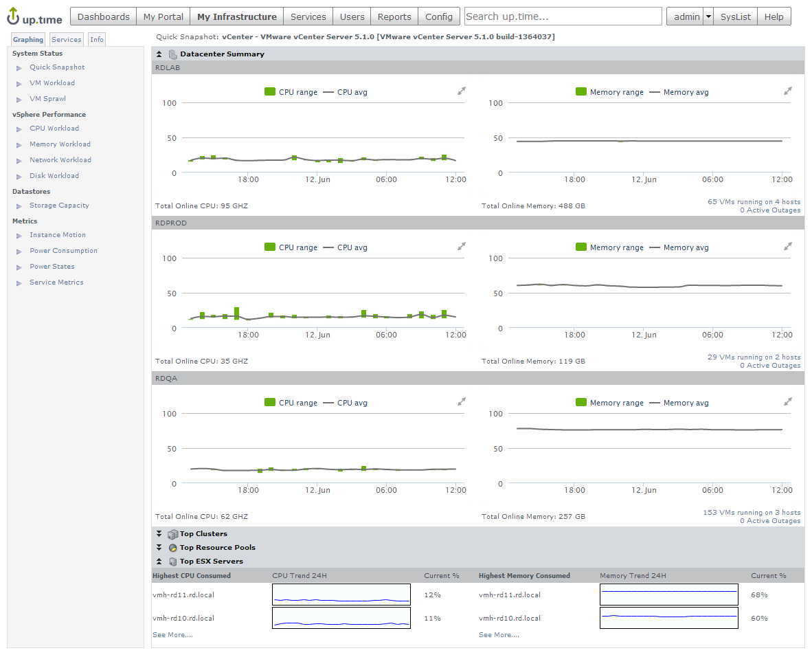Open the admin dropdown arrow
The image size is (812, 655).
point(708,16)
